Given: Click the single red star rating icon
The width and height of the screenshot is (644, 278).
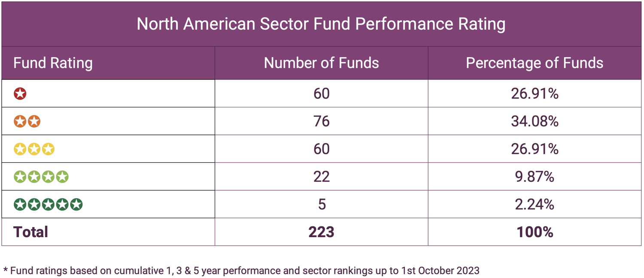Looking at the screenshot, I should click(x=20, y=94).
